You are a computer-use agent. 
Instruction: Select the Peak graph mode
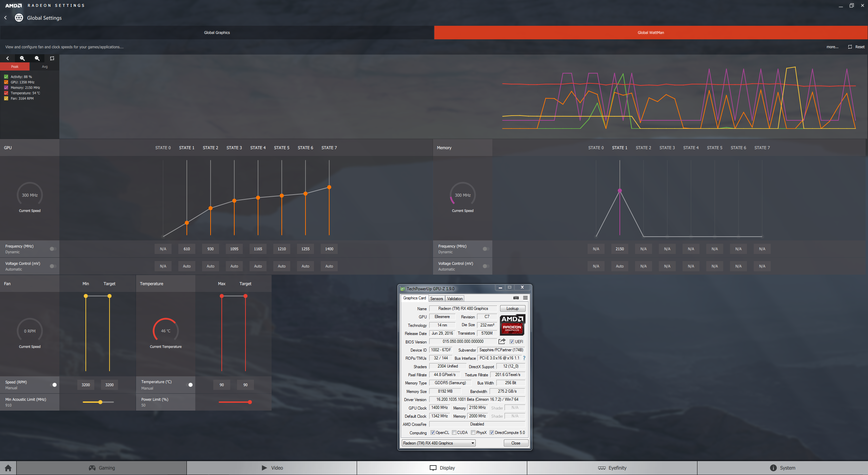[15, 66]
